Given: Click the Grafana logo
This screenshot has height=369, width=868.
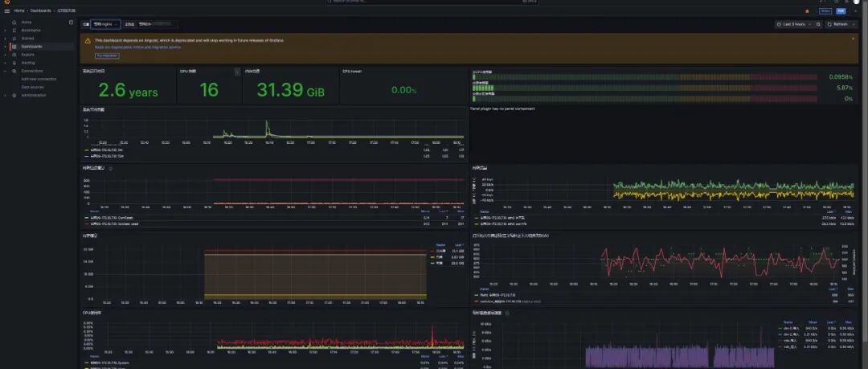Looking at the screenshot, I should coord(7,2).
